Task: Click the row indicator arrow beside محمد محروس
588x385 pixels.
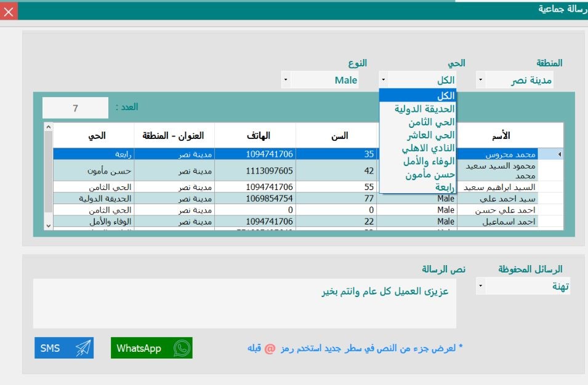Action: 560,154
